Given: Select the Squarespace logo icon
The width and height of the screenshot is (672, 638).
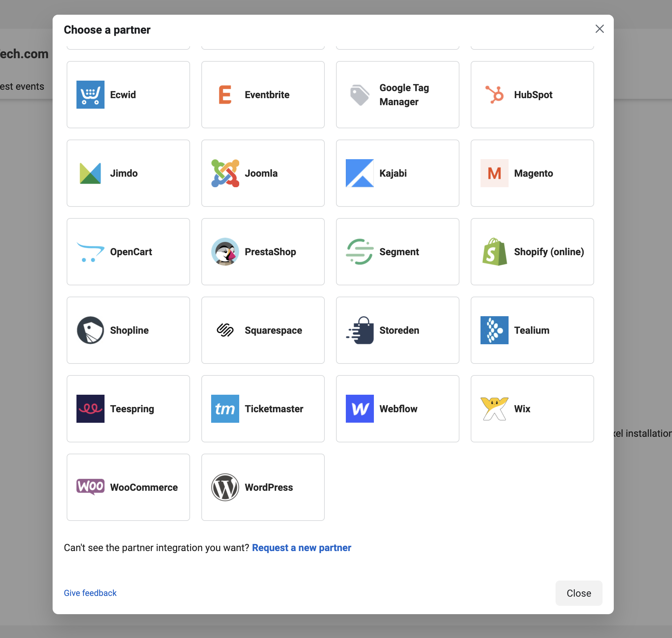Looking at the screenshot, I should click(225, 330).
